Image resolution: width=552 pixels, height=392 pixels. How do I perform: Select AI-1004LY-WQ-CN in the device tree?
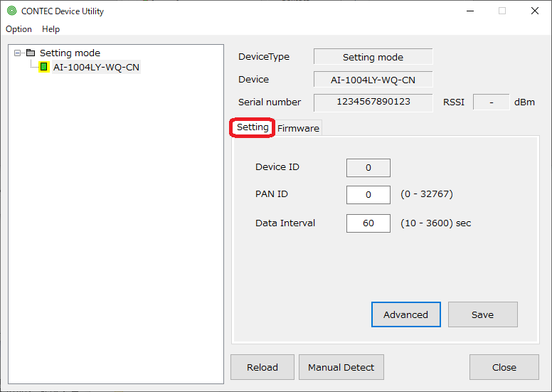click(96, 67)
